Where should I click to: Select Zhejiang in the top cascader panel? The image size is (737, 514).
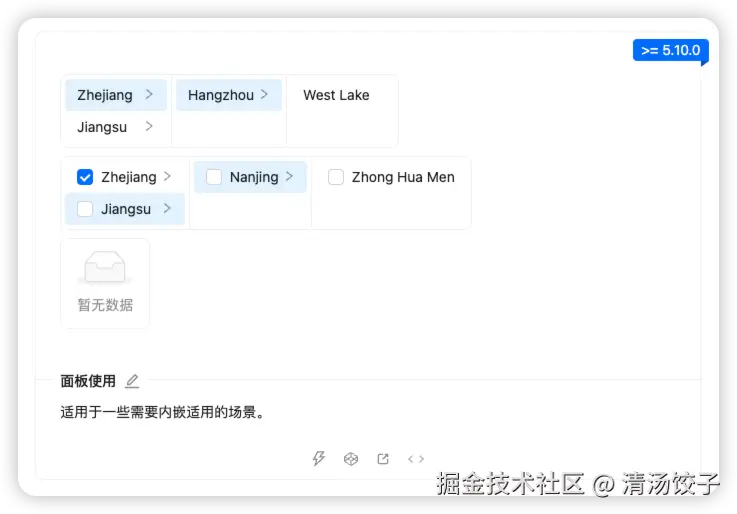pos(116,95)
